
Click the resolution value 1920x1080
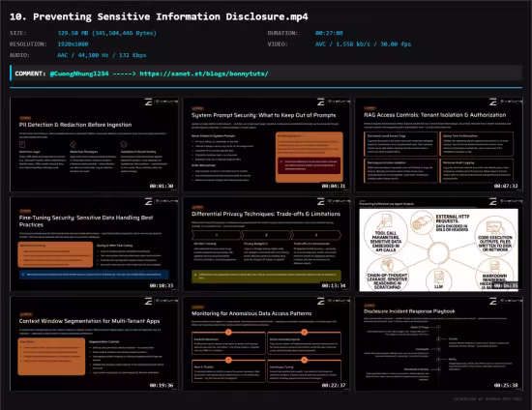(73, 44)
